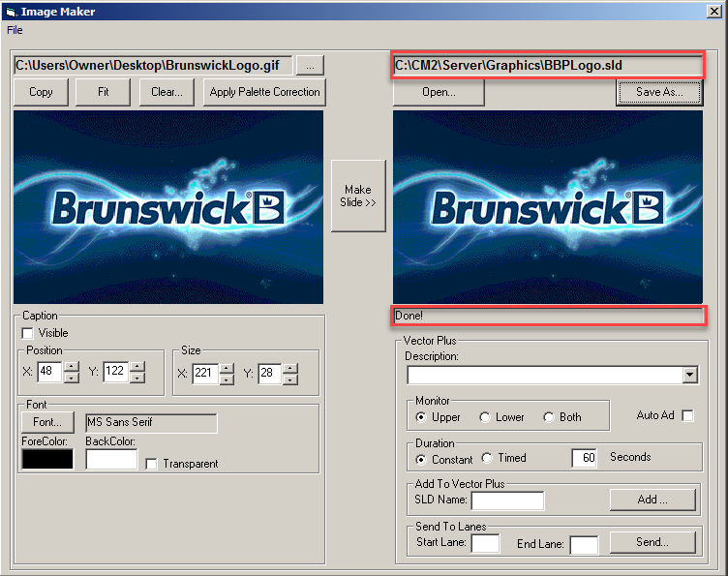Click the output slide preview image
This screenshot has height=576, width=728.
click(548, 207)
